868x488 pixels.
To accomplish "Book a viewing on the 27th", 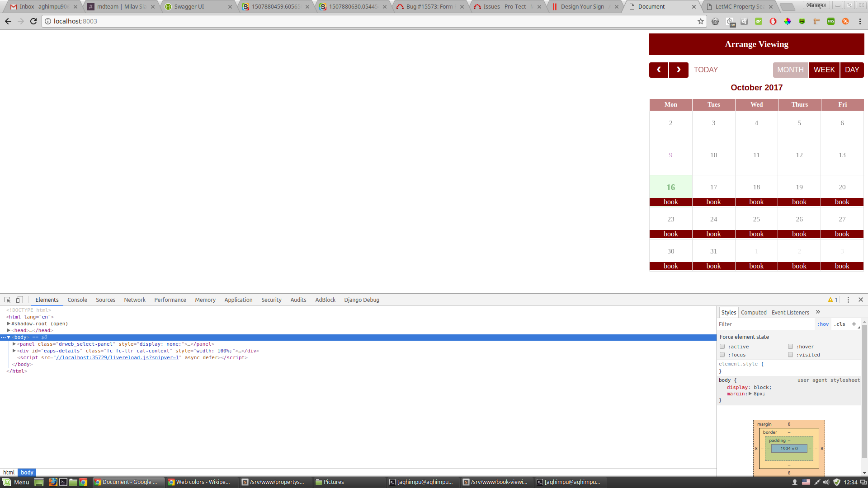I will click(842, 234).
